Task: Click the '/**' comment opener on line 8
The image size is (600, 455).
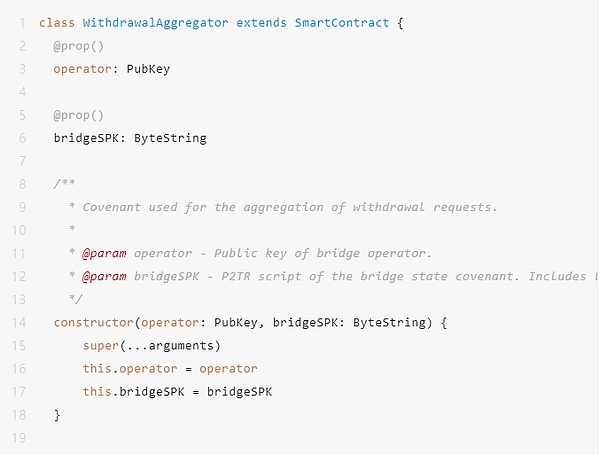Action: pos(65,184)
